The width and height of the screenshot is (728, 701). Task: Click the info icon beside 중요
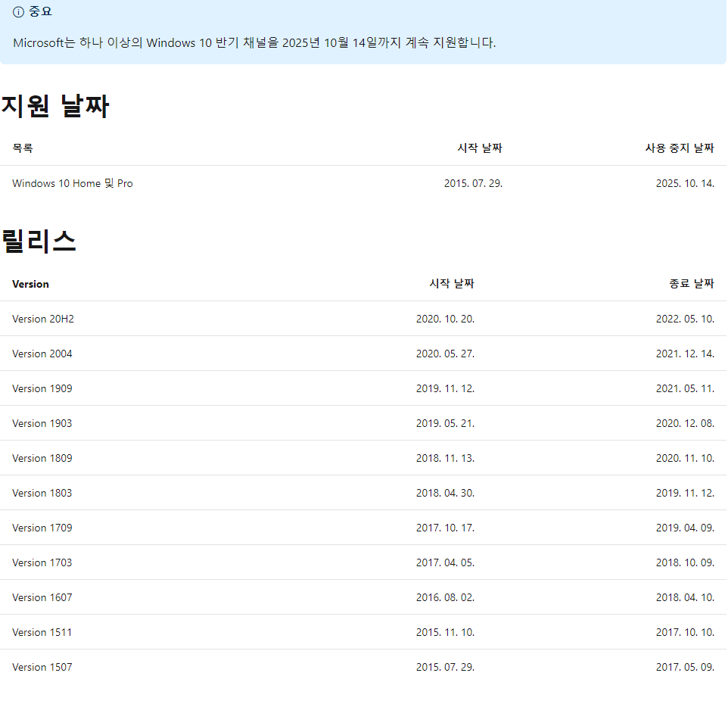click(18, 12)
